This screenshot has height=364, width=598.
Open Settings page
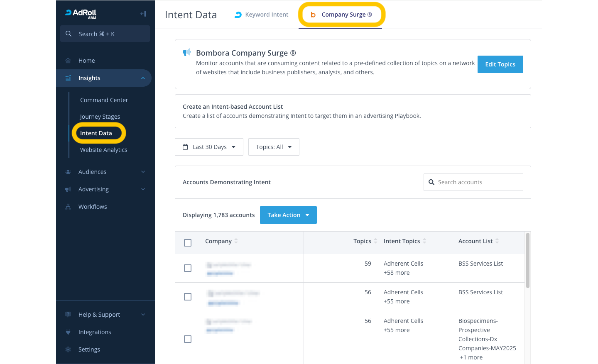(89, 349)
